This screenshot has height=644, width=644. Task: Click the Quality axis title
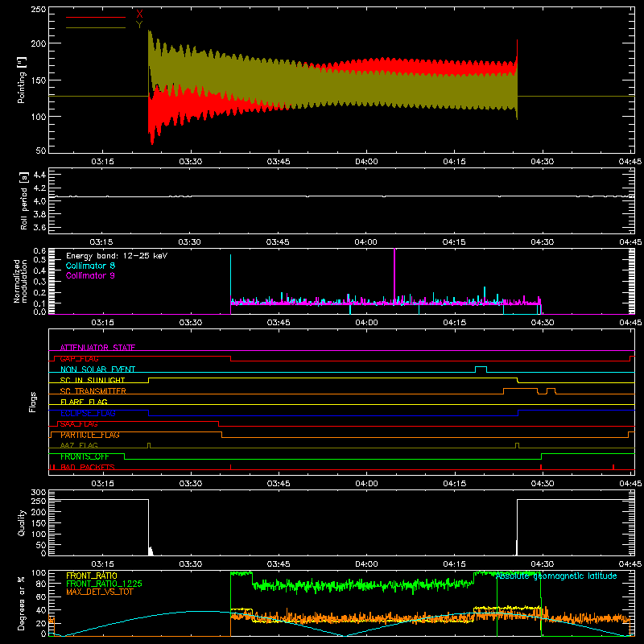tap(22, 522)
